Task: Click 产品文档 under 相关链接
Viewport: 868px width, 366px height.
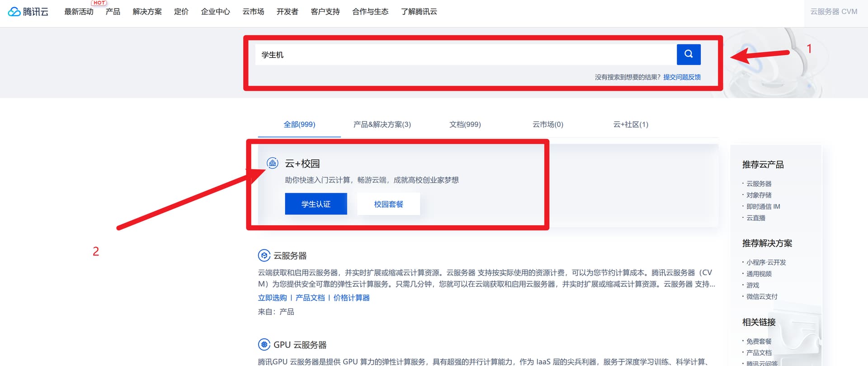Action: [x=759, y=352]
